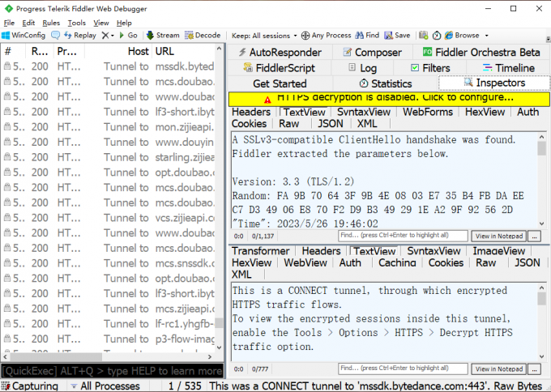Click request ellipsis button beside Notepad
The height and width of the screenshot is (392, 551).
click(x=535, y=236)
